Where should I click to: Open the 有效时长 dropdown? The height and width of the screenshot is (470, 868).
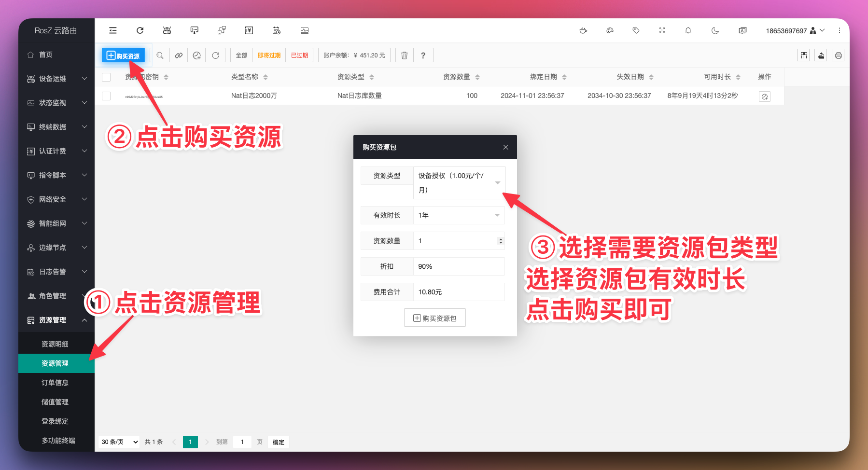(x=459, y=215)
